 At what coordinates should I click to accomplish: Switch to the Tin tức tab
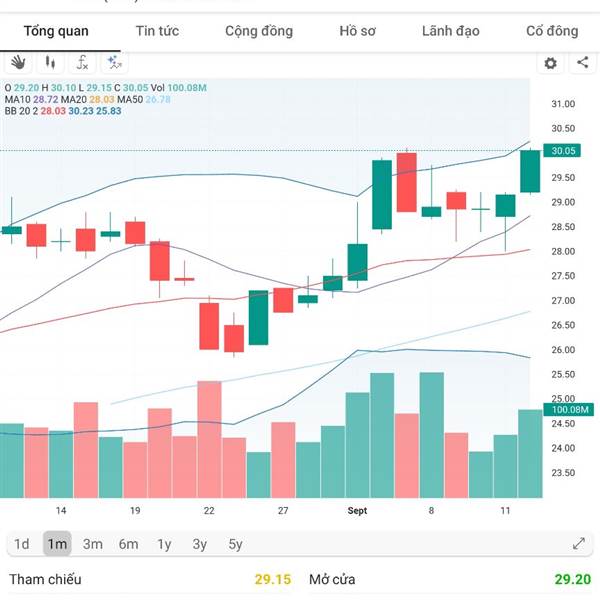tap(157, 31)
